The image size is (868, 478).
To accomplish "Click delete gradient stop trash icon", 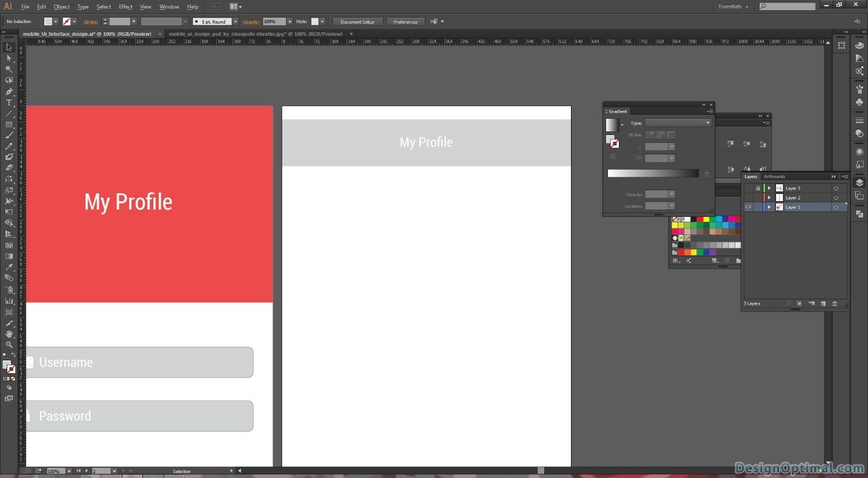I will [707, 174].
